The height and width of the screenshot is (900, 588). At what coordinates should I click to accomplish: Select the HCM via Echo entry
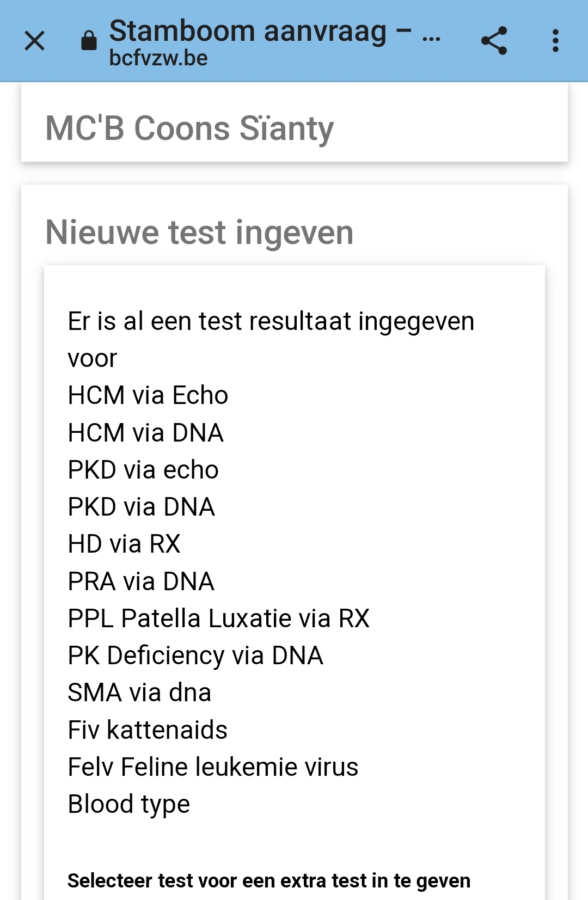(x=148, y=395)
